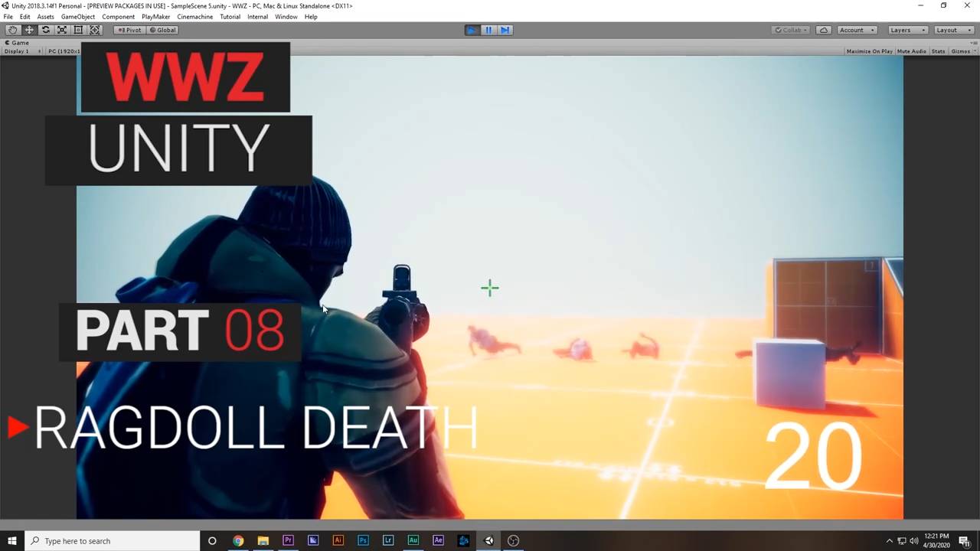
Task: Open the Collab dropdown
Action: click(x=791, y=30)
